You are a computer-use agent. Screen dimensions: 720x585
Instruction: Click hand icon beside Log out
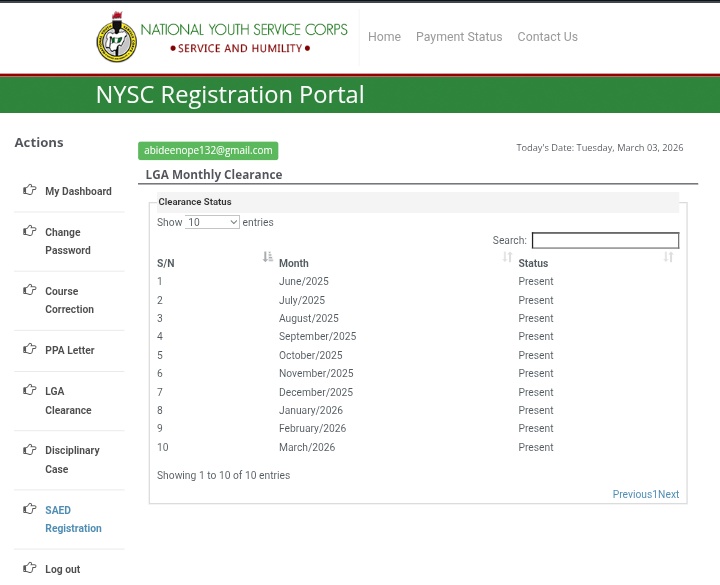coord(30,568)
